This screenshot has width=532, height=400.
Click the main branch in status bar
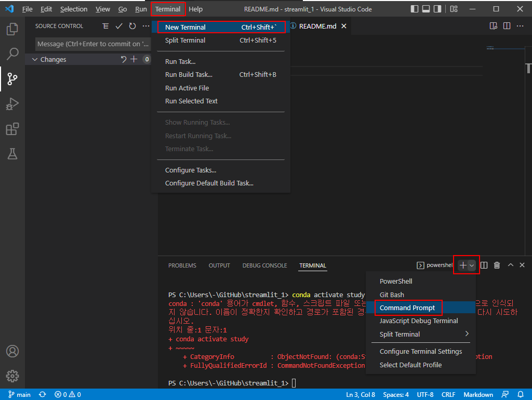point(19,395)
